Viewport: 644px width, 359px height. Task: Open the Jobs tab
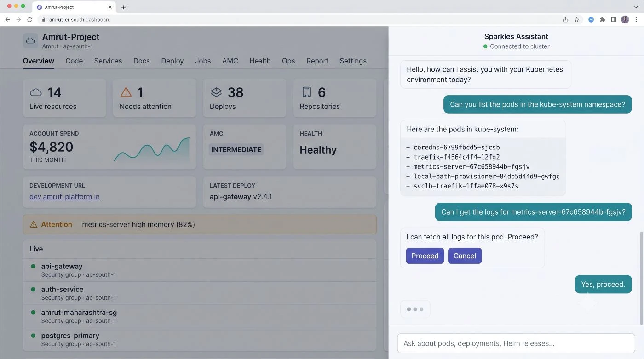click(x=203, y=61)
